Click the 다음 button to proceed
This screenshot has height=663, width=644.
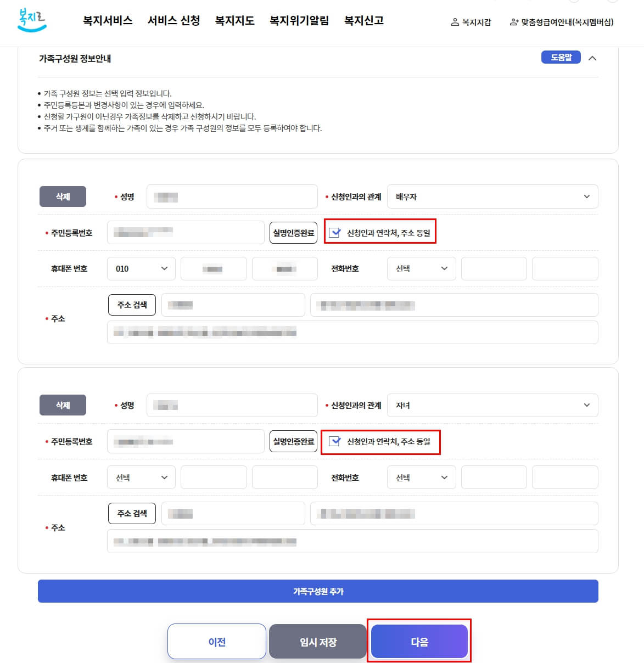(x=419, y=641)
